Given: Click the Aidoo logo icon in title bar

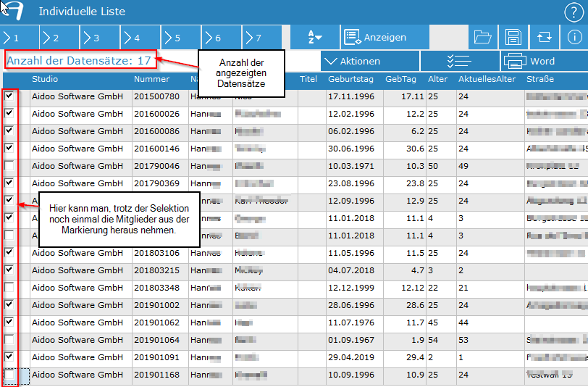Looking at the screenshot, I should 12,11.
